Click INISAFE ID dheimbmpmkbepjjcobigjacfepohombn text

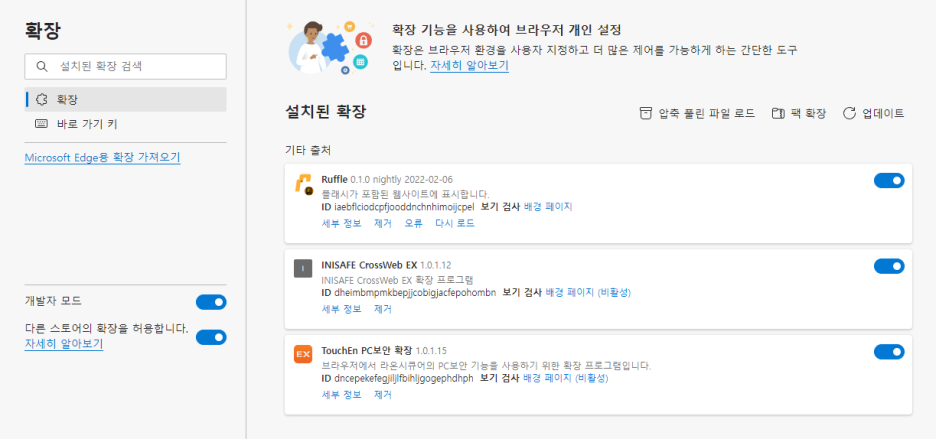[409, 293]
